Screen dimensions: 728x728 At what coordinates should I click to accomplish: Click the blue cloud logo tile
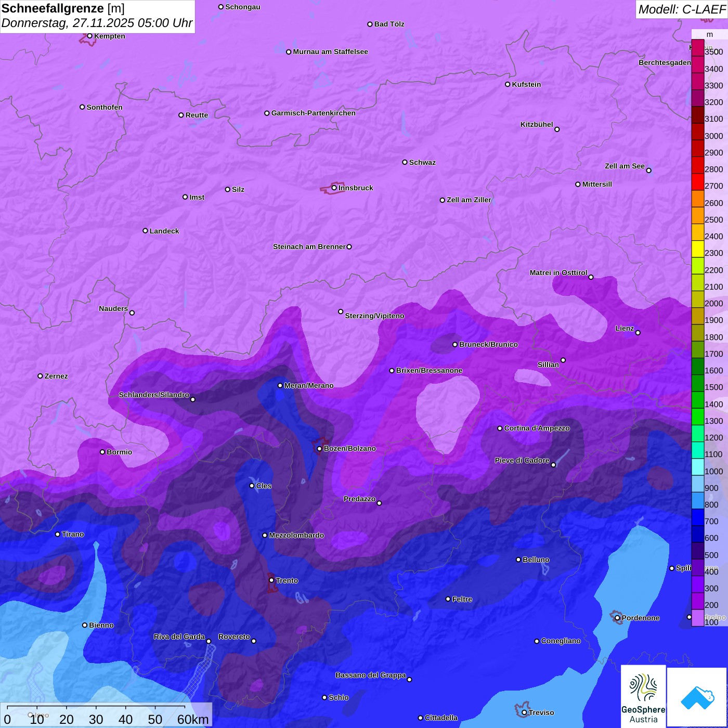[697, 697]
